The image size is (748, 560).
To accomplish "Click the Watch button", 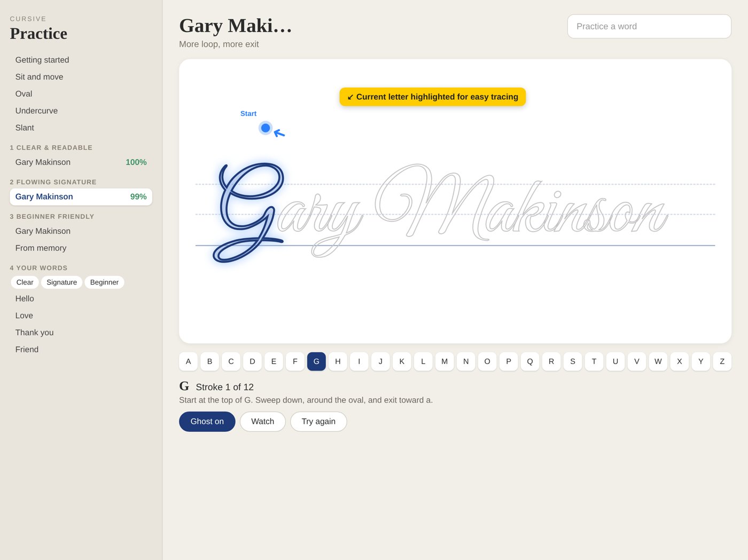I will [263, 422].
